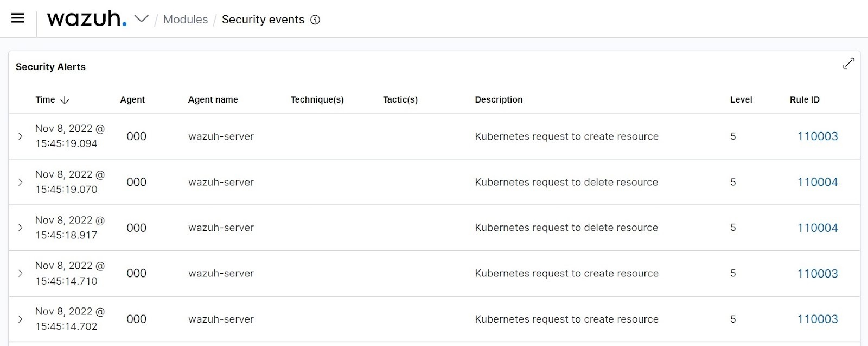
Task: Click the Agent name column header
Action: point(213,100)
